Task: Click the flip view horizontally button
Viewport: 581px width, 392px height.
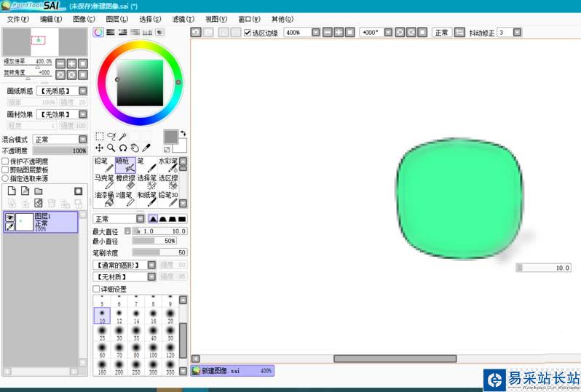Action: (459, 33)
